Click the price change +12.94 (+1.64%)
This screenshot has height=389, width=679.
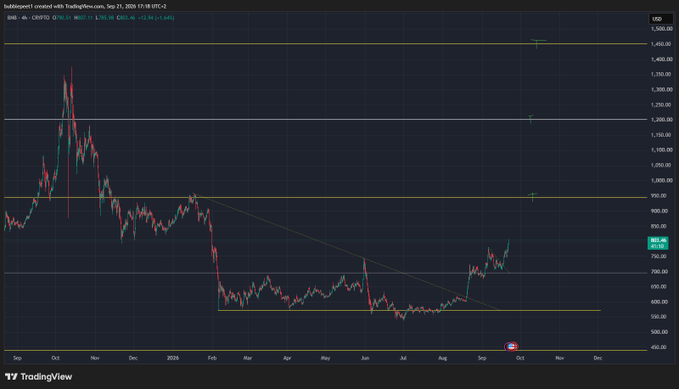(156, 18)
